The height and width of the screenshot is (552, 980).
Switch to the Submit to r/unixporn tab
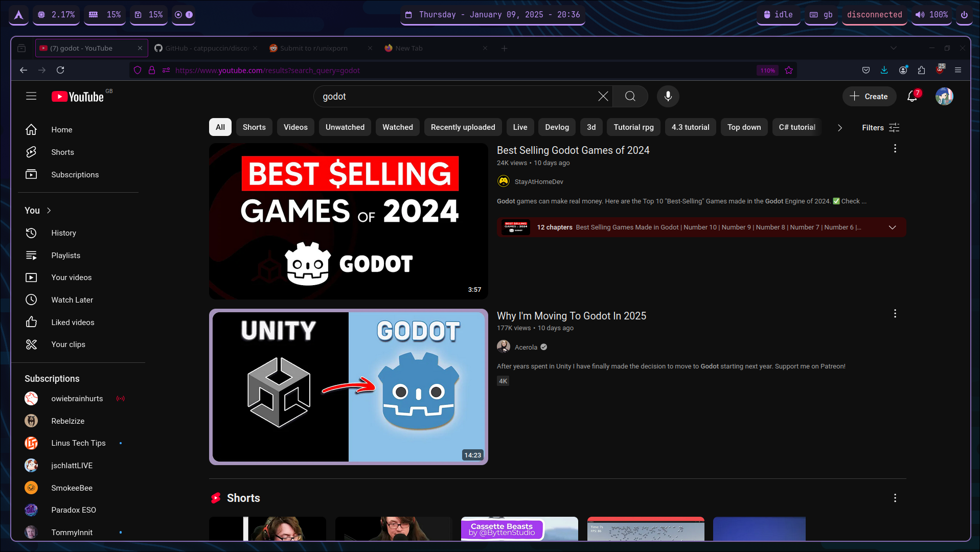point(313,48)
